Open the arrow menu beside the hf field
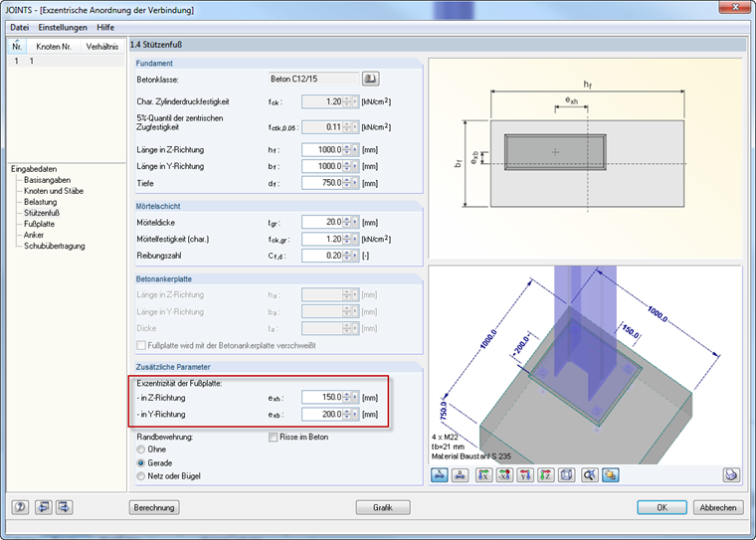Screen dimensions: 756x540 tap(355, 150)
